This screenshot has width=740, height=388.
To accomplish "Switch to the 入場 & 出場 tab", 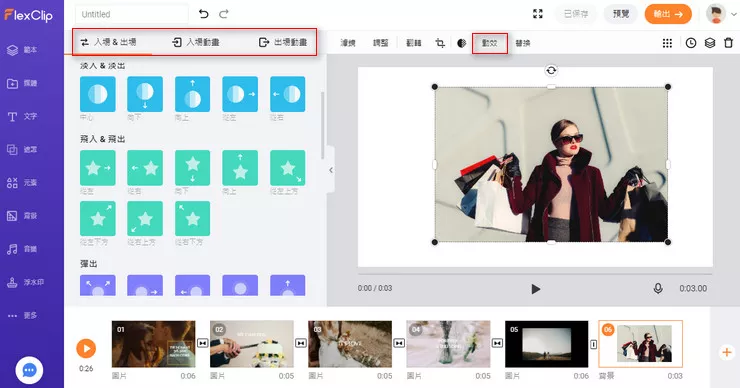I will [x=109, y=42].
